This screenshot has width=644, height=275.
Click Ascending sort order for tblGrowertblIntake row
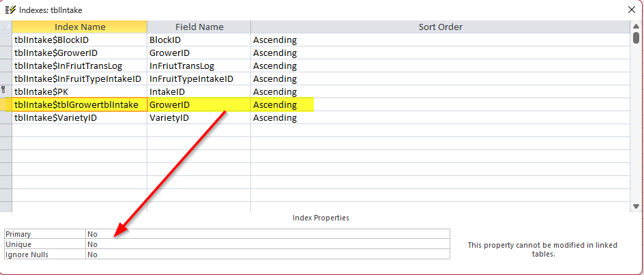pos(440,105)
